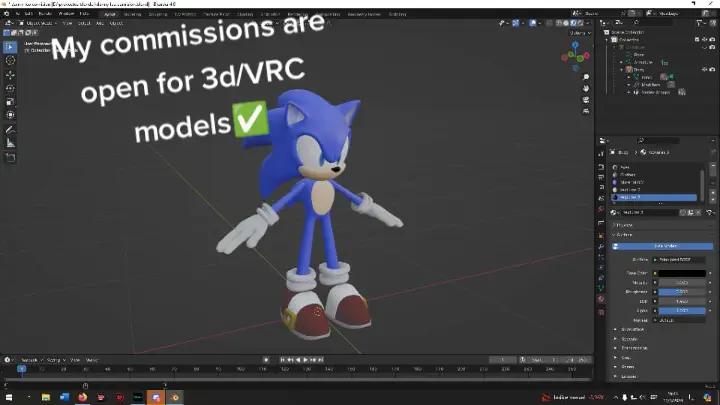The height and width of the screenshot is (405, 720).
Task: Open the Object Mode dropdown
Action: click(x=38, y=23)
